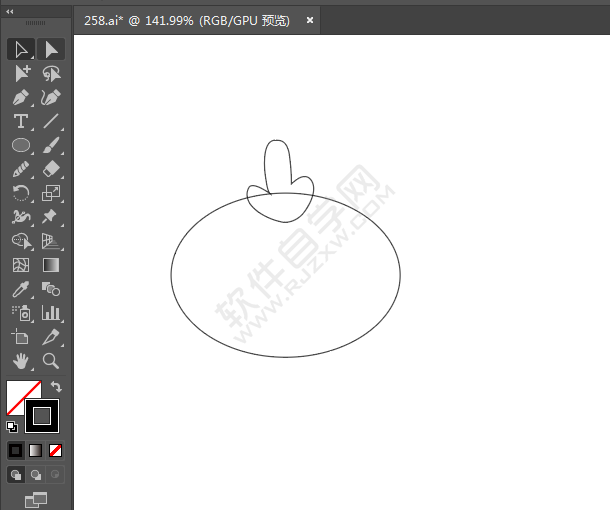The width and height of the screenshot is (610, 510).
Task: Select the Curvature tool
Action: pyautogui.click(x=51, y=97)
